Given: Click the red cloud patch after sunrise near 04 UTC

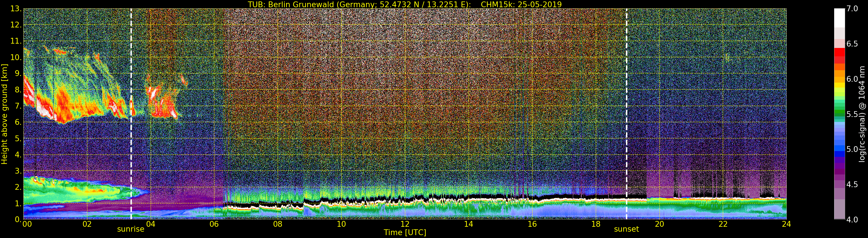Looking at the screenshot, I should click(x=163, y=103).
